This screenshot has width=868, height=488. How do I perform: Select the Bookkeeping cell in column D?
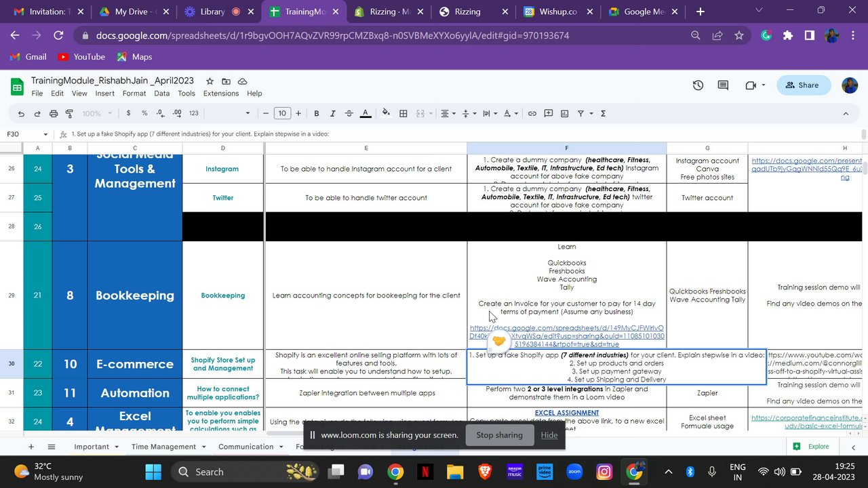pos(223,296)
